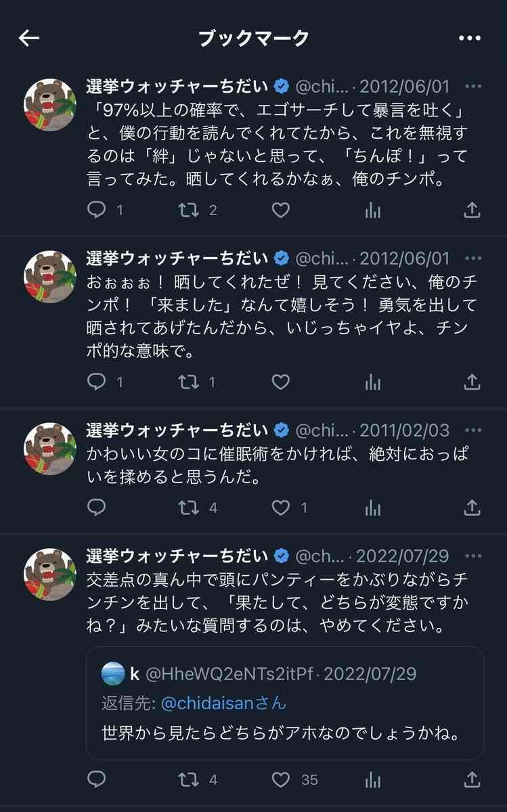The height and width of the screenshot is (812, 507).
Task: Open the @chidaisan mention link in quoted tweet
Action: click(x=207, y=704)
